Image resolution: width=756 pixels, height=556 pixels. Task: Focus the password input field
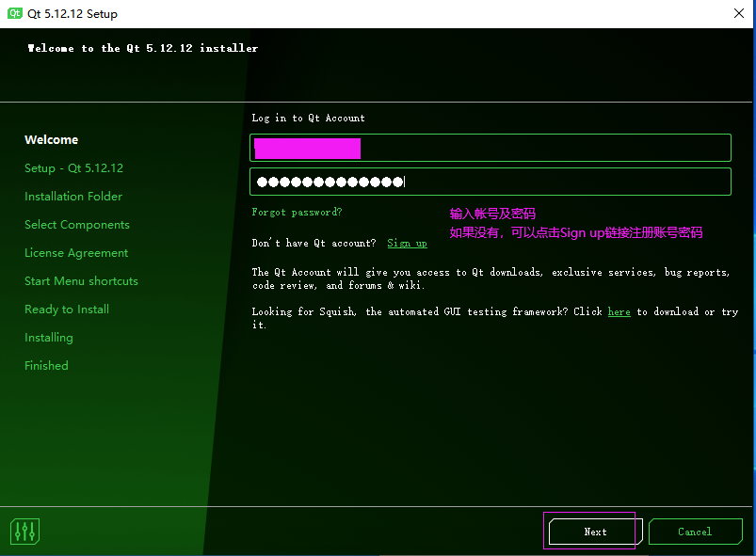pos(491,182)
